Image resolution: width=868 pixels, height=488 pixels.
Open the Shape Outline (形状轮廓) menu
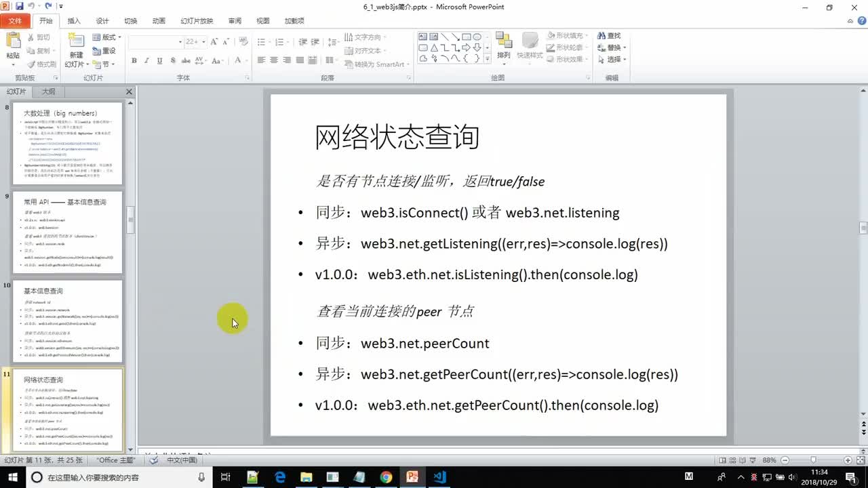[x=567, y=47]
